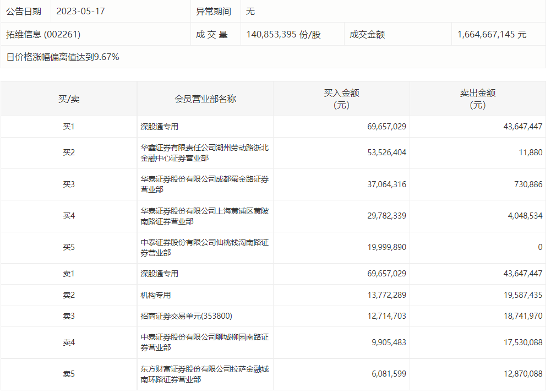Click 中泰证券 仙桃钱沟南路 branch name
Viewport: 551px width, 392px height.
(205, 248)
